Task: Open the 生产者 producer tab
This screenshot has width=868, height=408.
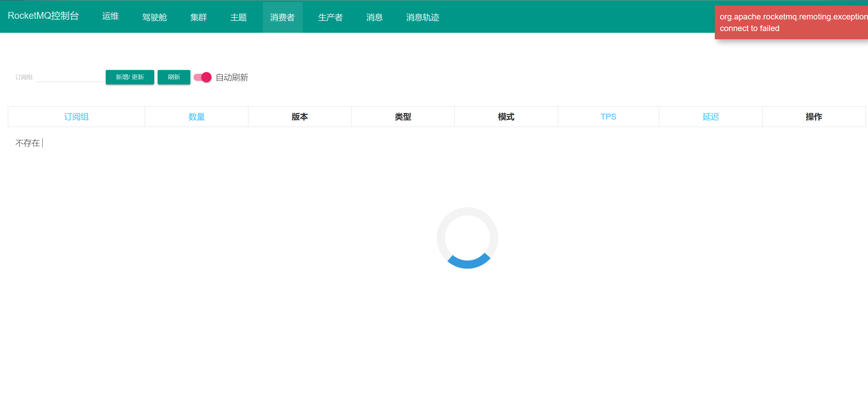Action: (x=330, y=17)
